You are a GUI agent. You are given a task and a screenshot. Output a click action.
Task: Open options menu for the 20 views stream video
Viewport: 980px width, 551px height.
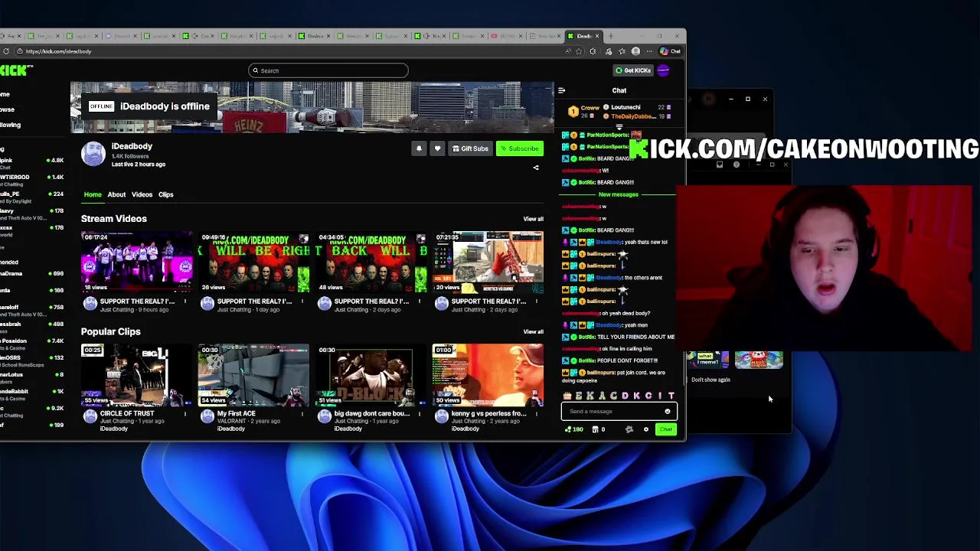536,302
